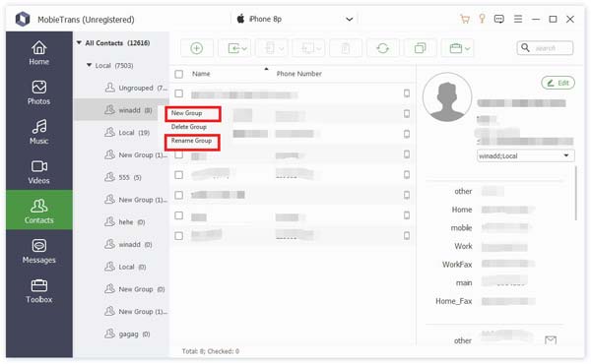Check the fifth contact row checkbox
This screenshot has height=364, width=591.
tap(179, 175)
